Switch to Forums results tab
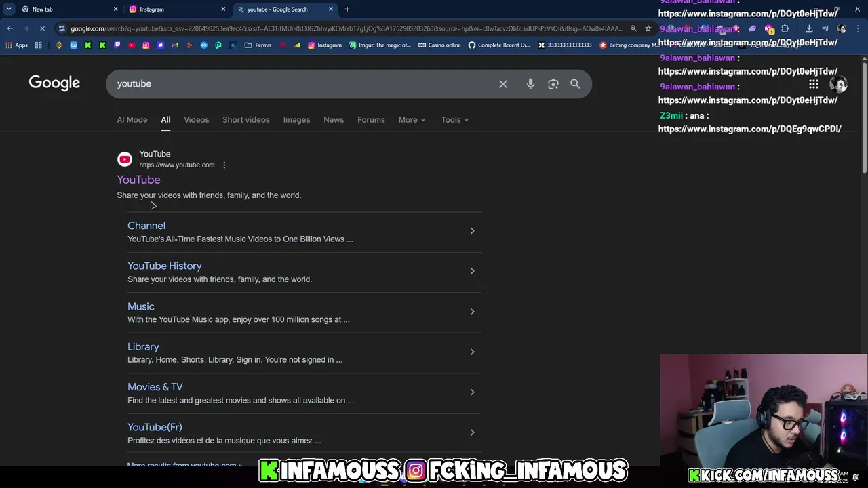 371,120
